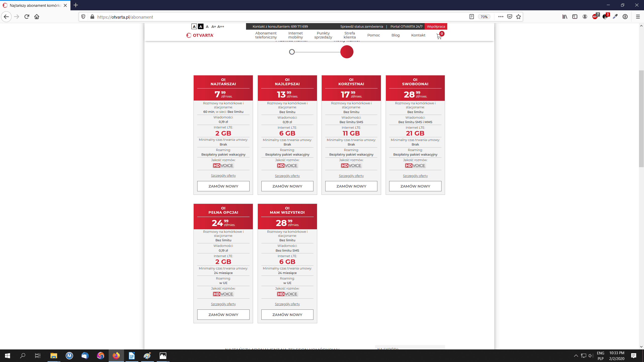Viewport: 644px width, 362px height.
Task: Open Adblock Plus extension icon
Action: (595, 17)
